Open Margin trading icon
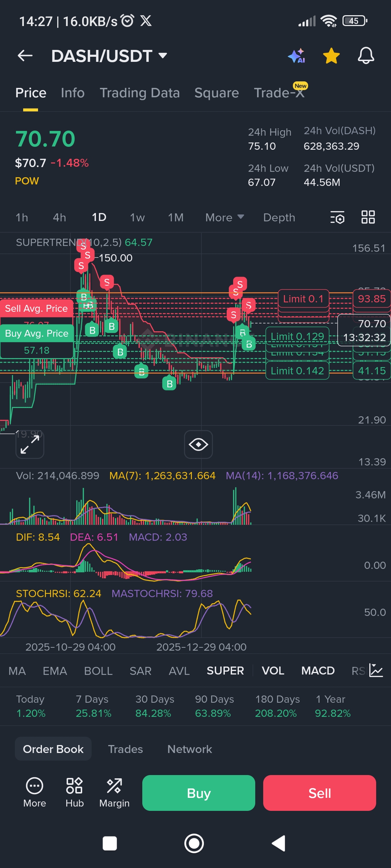391x868 pixels. tap(114, 792)
